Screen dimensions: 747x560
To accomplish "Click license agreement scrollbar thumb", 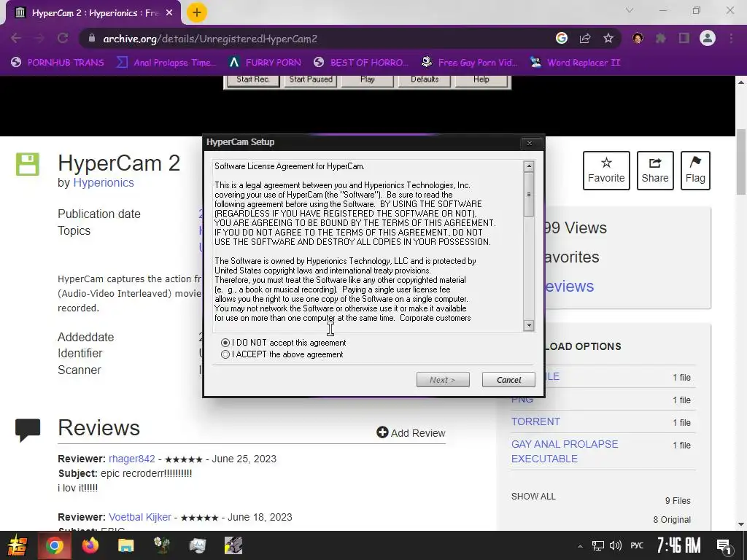I will point(528,194).
